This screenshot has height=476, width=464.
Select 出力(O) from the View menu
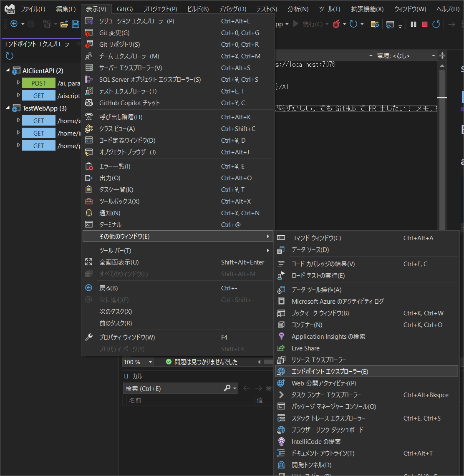pyautogui.click(x=178, y=178)
